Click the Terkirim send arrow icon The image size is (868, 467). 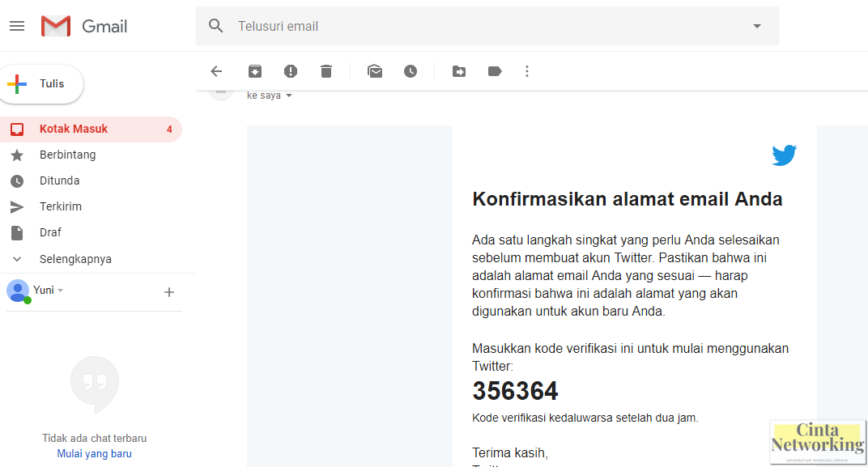[x=17, y=207]
